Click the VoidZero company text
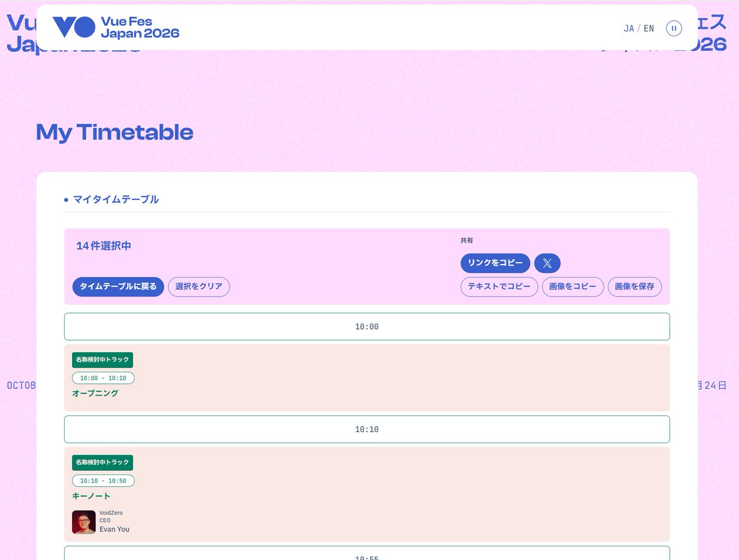The width and height of the screenshot is (739, 560). pos(111,513)
